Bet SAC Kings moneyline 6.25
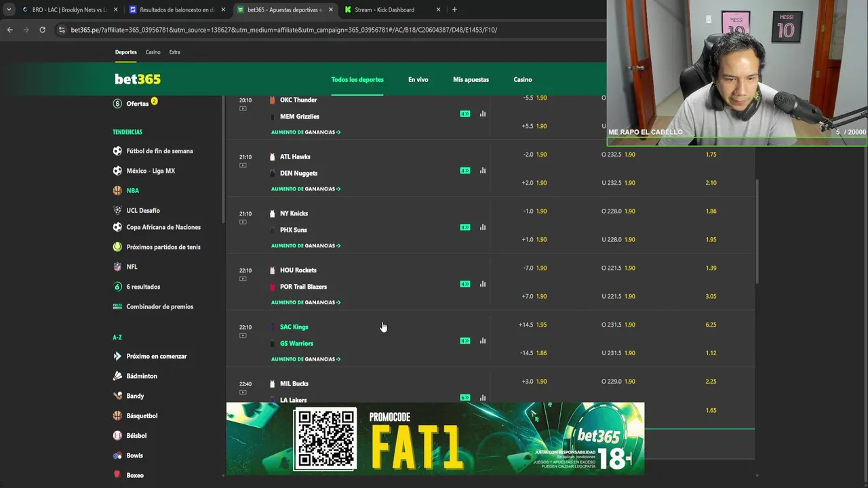 (x=711, y=325)
